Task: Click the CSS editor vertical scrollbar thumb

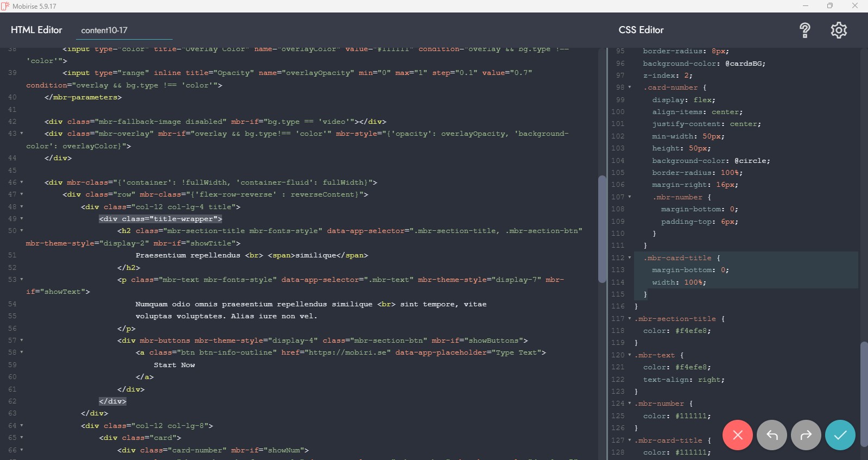Action: coord(864,394)
